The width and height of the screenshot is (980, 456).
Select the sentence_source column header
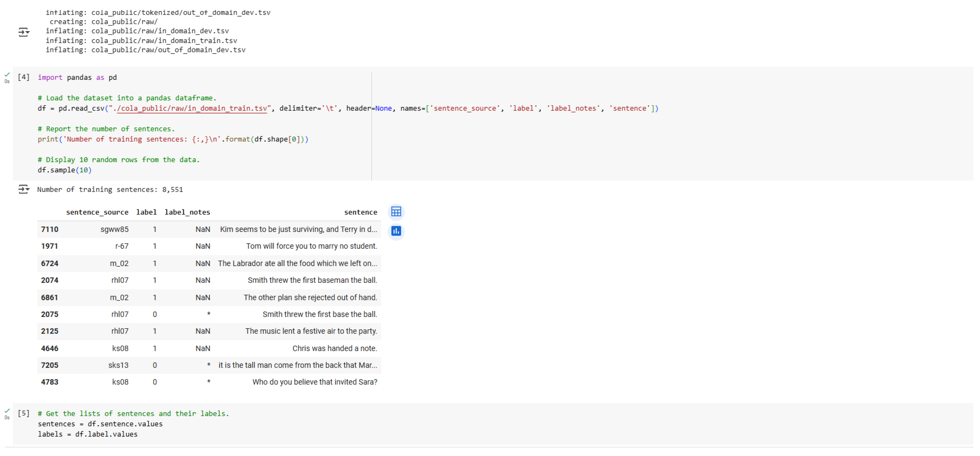click(x=98, y=212)
